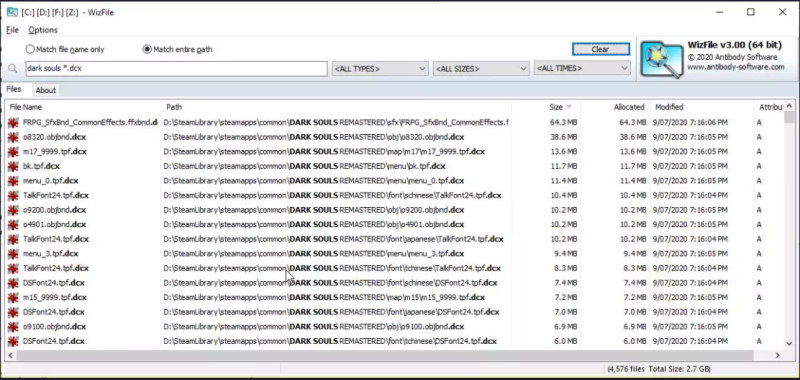This screenshot has width=800, height=380.
Task: Click file icon for m17_9999.tpf.dcx
Action: coord(13,151)
